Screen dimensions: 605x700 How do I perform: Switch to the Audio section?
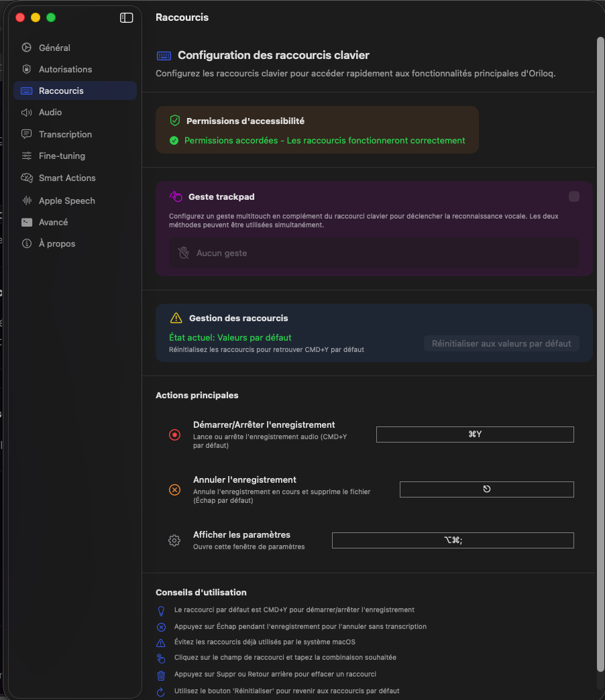point(75,112)
